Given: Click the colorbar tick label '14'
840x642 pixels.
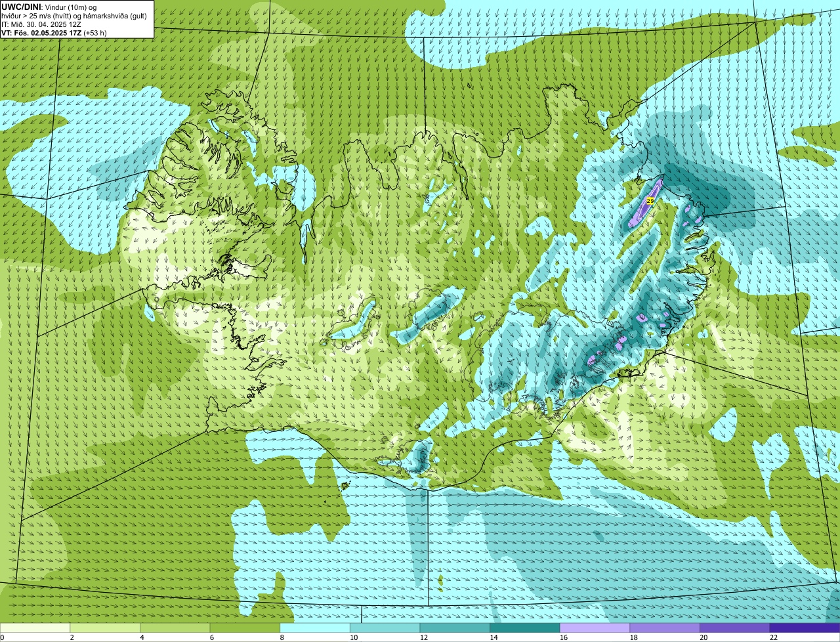Looking at the screenshot, I should [493, 637].
